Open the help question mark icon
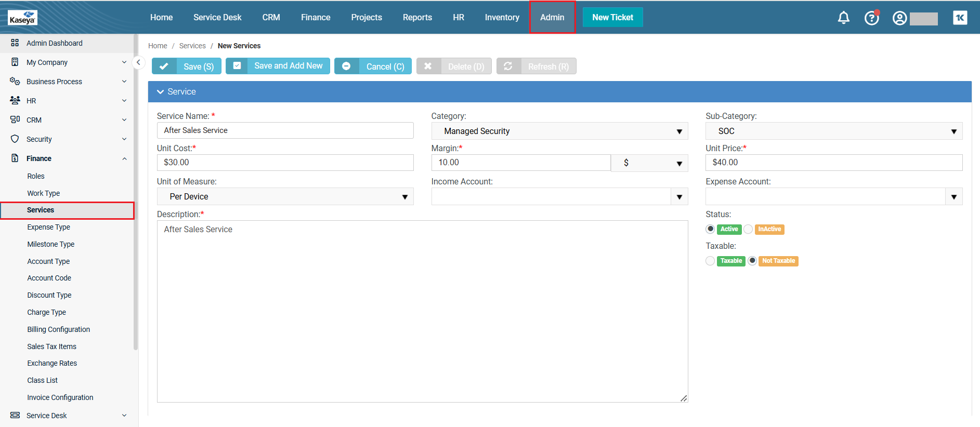Image resolution: width=980 pixels, height=427 pixels. click(x=871, y=18)
